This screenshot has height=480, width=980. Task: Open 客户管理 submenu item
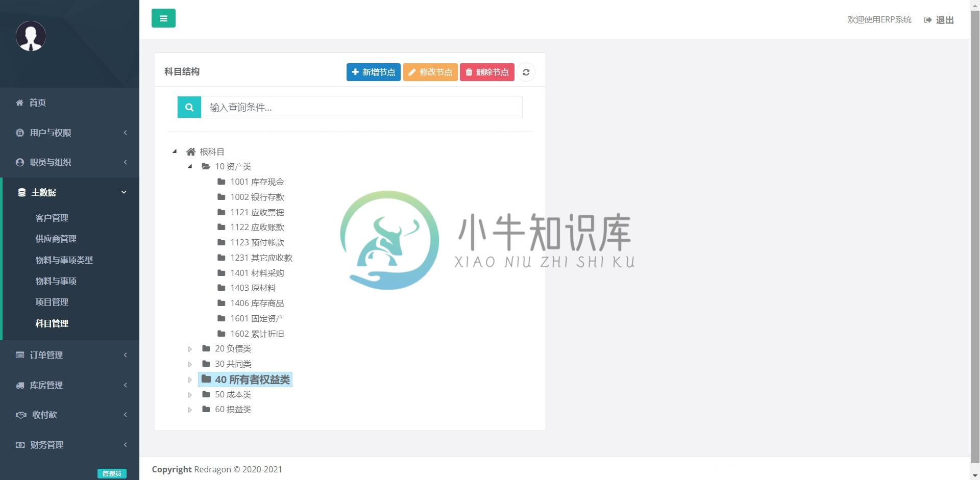52,218
